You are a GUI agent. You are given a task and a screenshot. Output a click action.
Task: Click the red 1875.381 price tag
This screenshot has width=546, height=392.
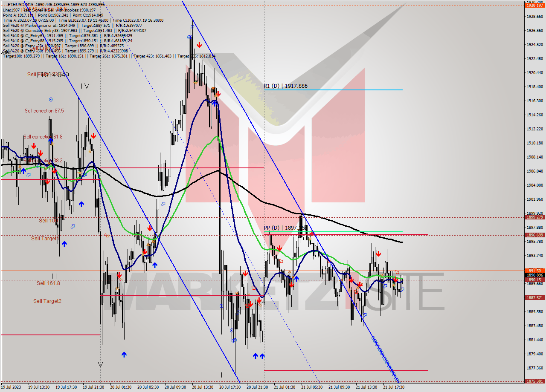coord(535,381)
